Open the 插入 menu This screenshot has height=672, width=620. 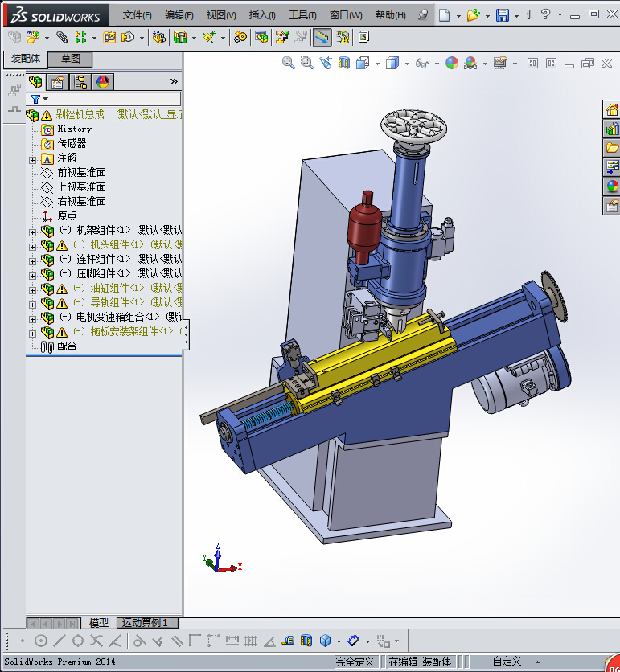262,15
